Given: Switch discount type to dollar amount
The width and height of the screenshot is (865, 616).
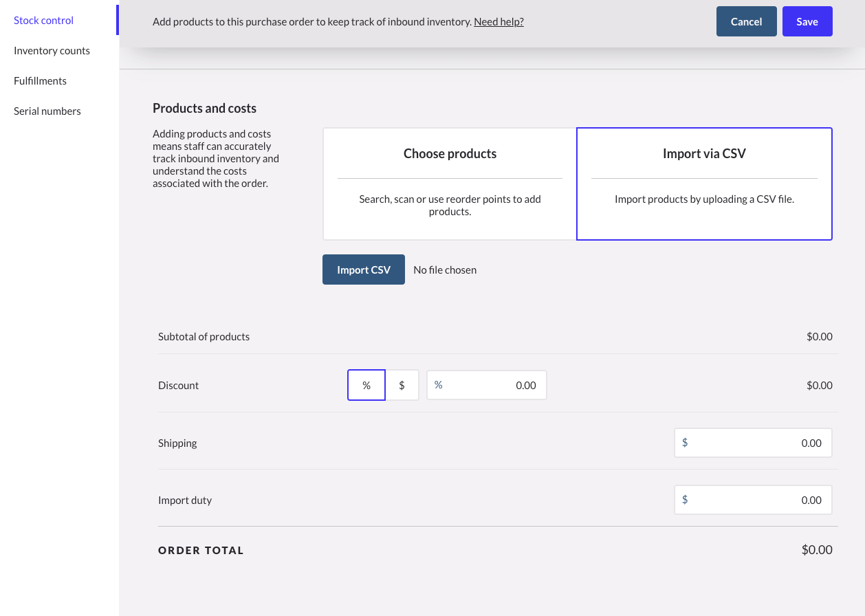Looking at the screenshot, I should [x=402, y=385].
